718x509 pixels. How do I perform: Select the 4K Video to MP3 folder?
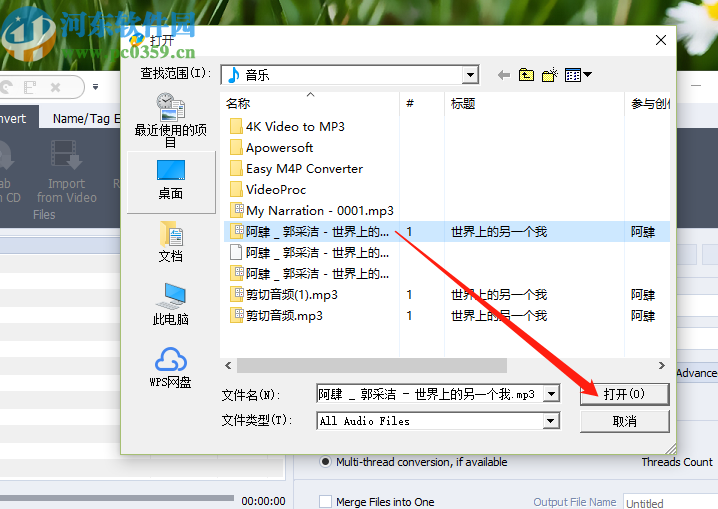tap(287, 127)
